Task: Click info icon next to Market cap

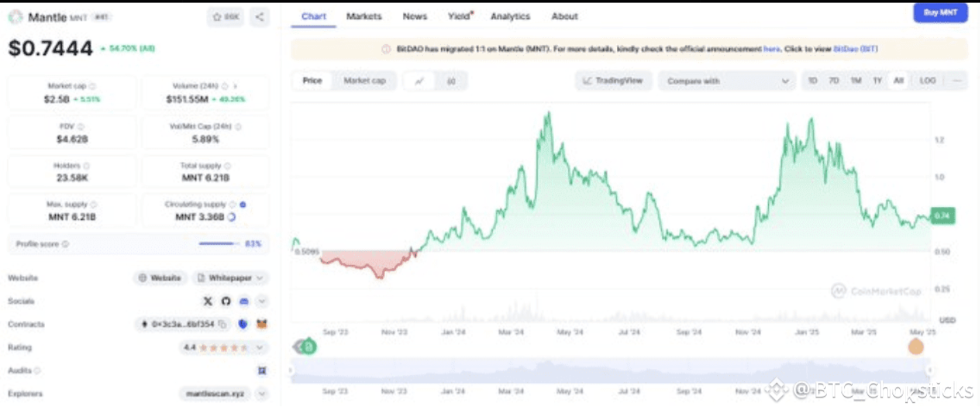Action: point(92,86)
